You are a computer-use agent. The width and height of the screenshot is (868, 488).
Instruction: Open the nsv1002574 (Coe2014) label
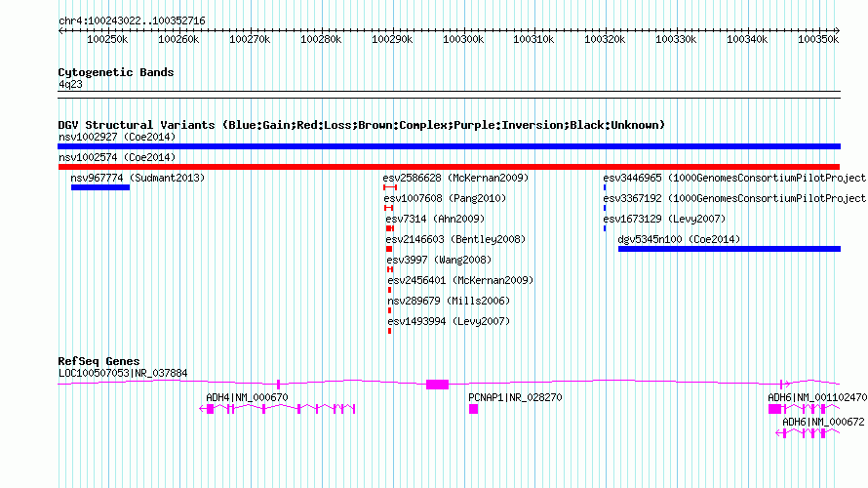click(x=117, y=157)
